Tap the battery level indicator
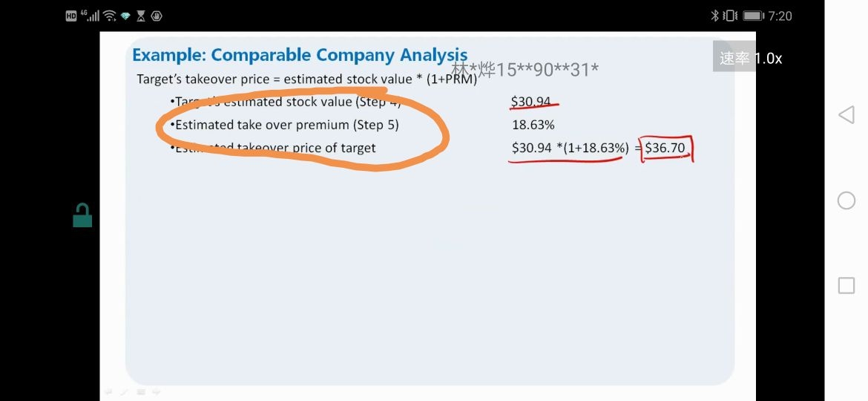This screenshot has height=401, width=868. tap(754, 16)
